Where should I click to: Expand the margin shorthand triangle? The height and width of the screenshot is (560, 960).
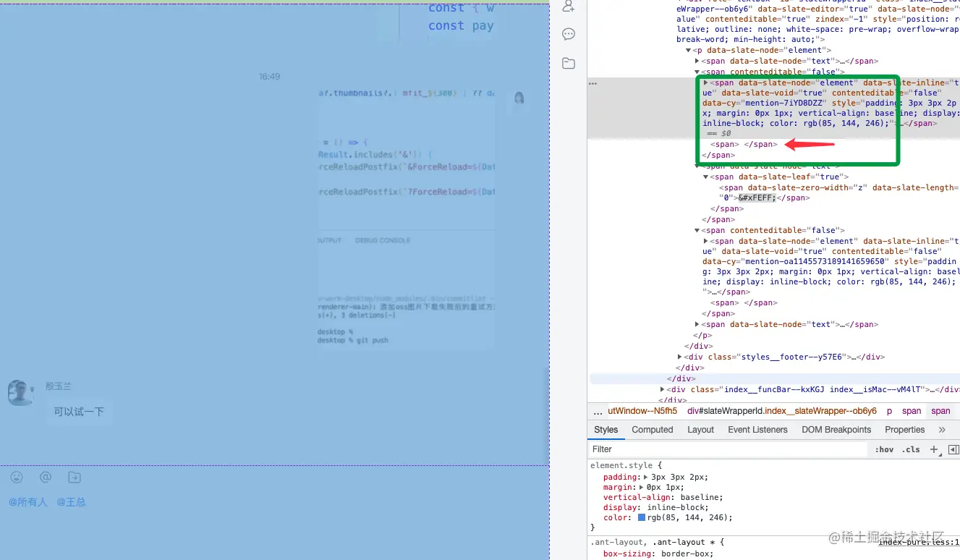click(641, 487)
